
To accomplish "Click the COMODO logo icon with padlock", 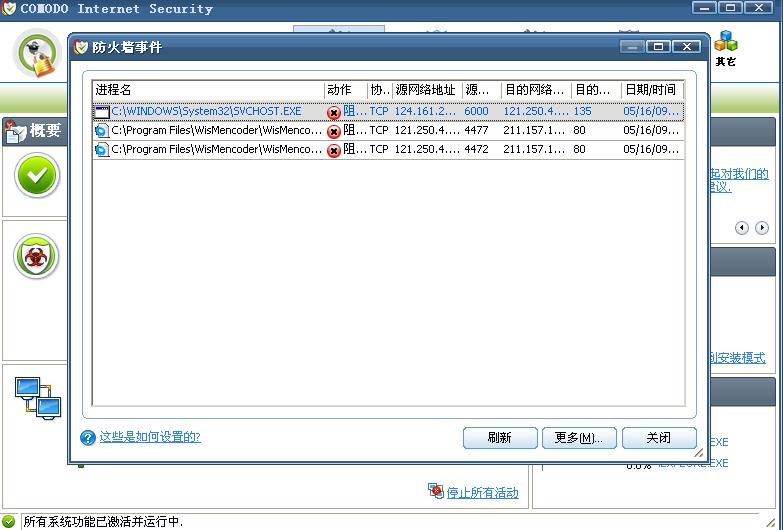I will [39, 53].
